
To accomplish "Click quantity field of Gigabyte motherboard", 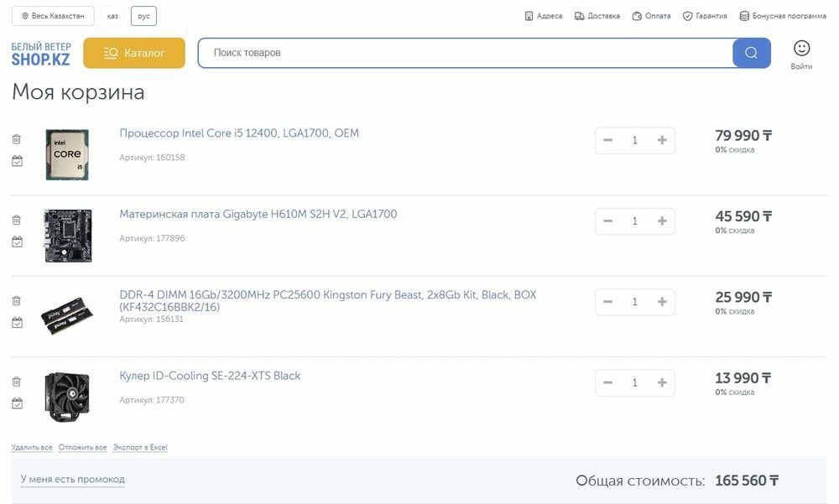I will pos(634,221).
